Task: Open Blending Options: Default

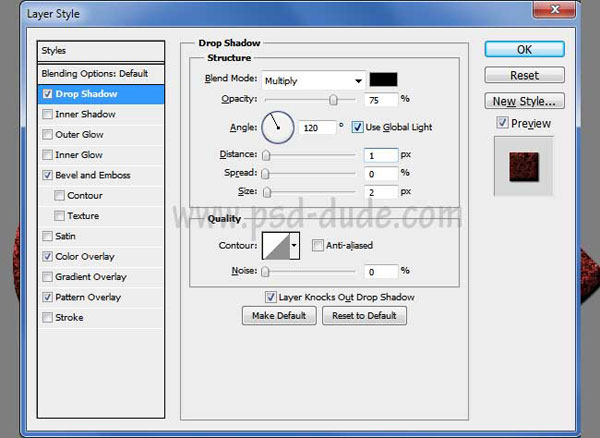Action: pyautogui.click(x=101, y=73)
